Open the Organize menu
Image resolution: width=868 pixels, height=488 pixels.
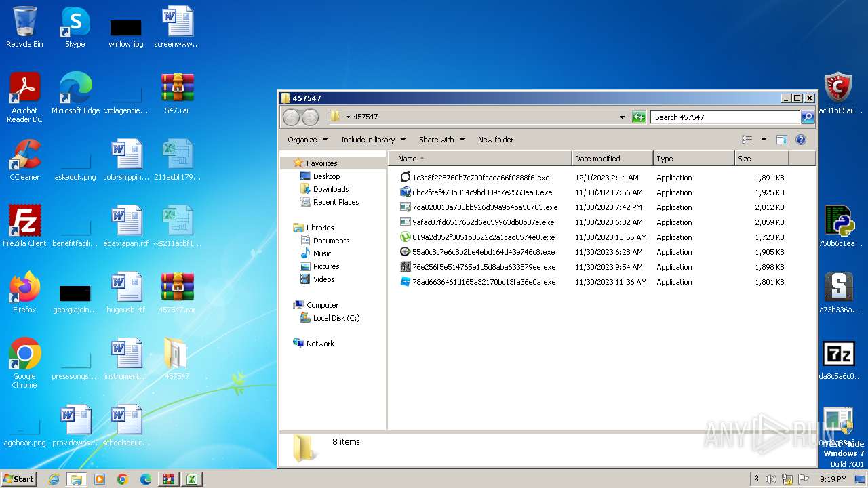[x=307, y=140]
